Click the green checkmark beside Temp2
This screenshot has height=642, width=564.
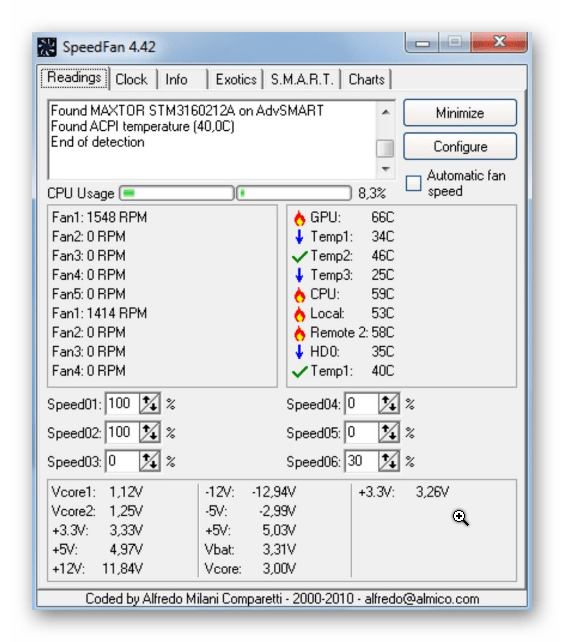click(x=299, y=257)
